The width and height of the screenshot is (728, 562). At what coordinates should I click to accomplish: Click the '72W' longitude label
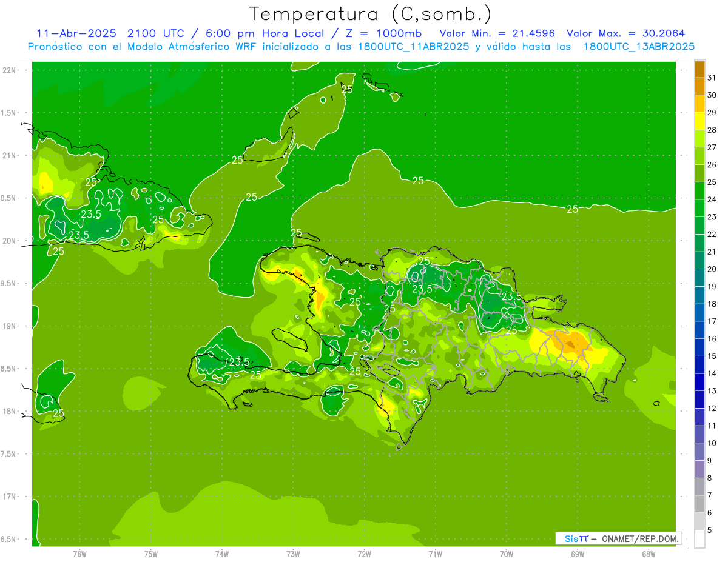point(364,554)
